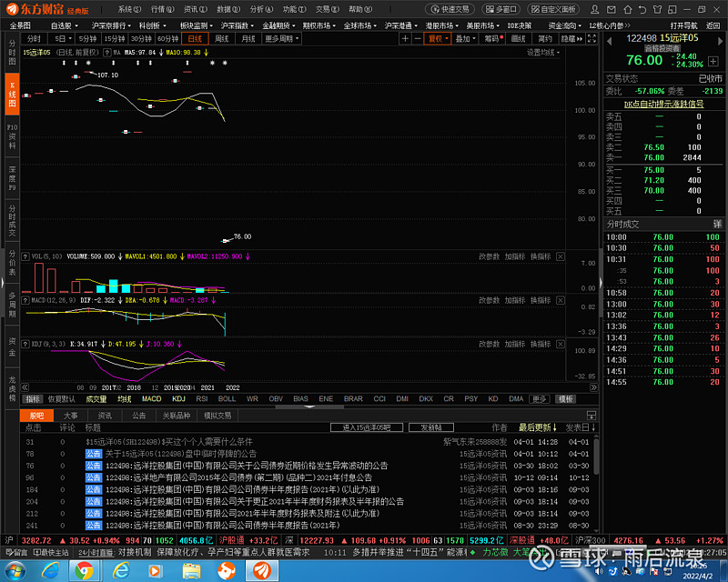Screen dimensions: 728x582
Task: Zoom in the chart with the plus icon
Action: (405, 38)
